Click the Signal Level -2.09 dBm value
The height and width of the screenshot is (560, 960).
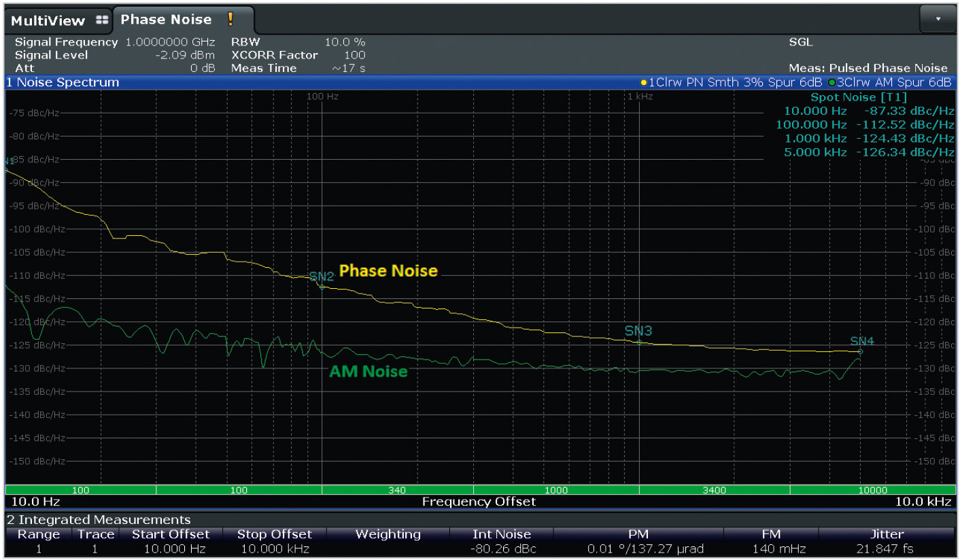click(x=185, y=55)
